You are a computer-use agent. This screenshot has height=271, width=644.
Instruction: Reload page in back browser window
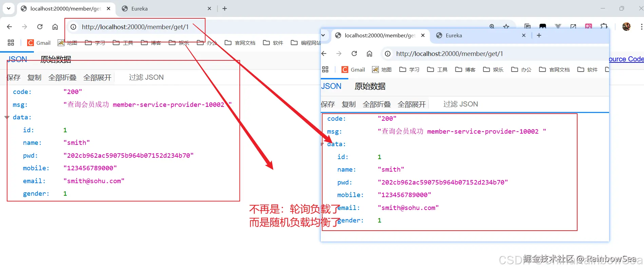point(40,27)
